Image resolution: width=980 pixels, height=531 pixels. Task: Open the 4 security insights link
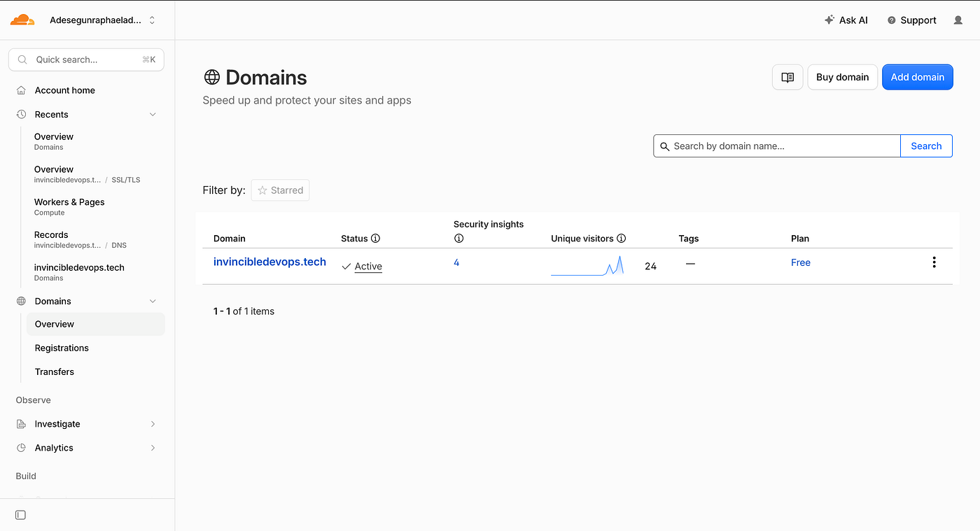[x=456, y=262]
